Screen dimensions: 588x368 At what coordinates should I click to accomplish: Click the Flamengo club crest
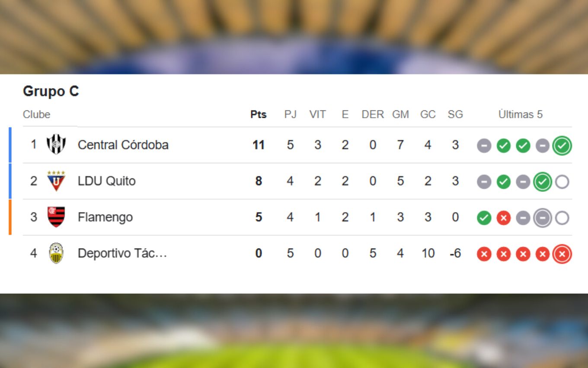point(56,217)
